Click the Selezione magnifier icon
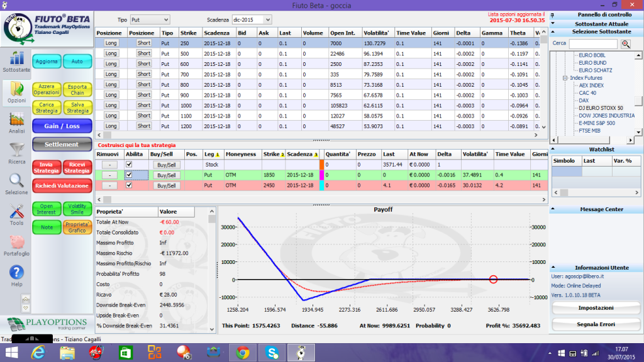 click(16, 180)
